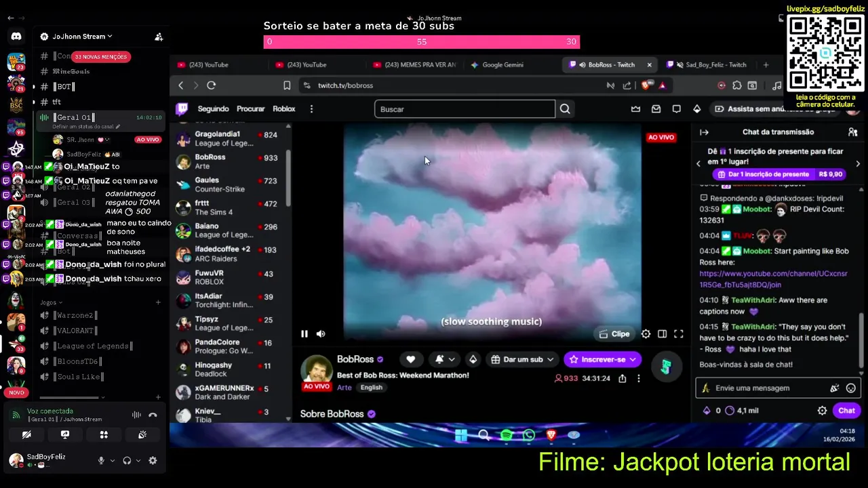Open Twitch inbox envelope icon
868x488 pixels.
pos(656,109)
